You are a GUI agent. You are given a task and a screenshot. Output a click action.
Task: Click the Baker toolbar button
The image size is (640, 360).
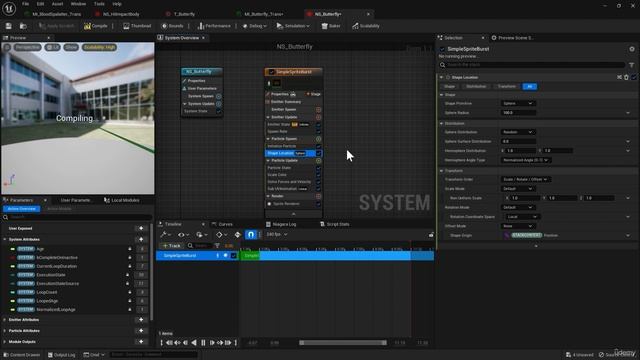[331, 26]
